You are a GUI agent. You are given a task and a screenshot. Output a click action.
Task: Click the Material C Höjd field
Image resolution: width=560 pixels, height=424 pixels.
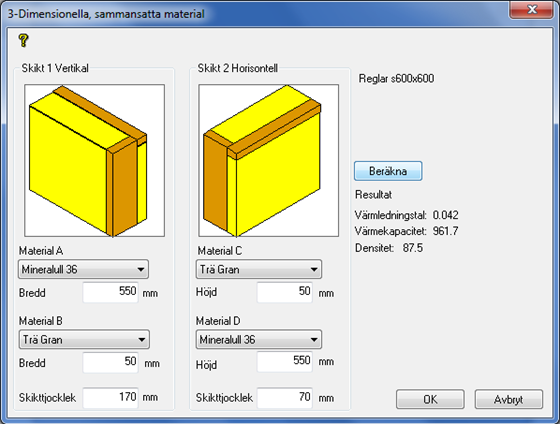click(x=285, y=292)
